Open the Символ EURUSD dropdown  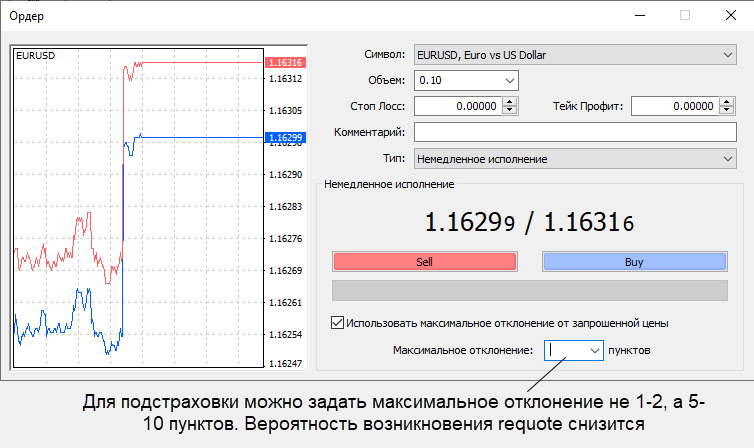coord(727,55)
